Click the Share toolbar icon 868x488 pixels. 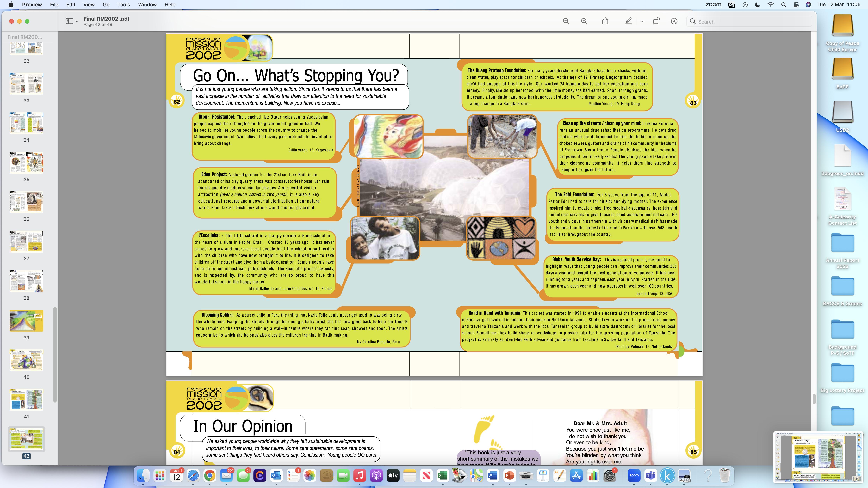click(605, 21)
